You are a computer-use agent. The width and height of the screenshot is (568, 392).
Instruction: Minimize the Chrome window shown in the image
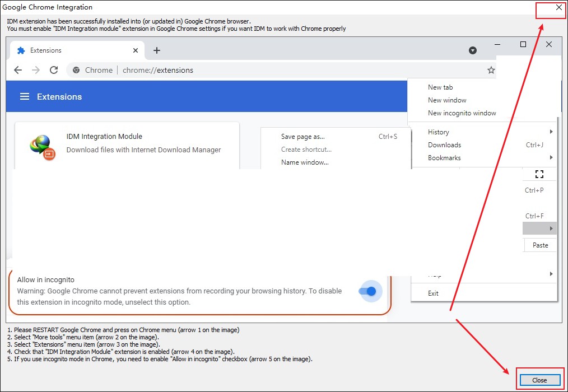point(497,44)
